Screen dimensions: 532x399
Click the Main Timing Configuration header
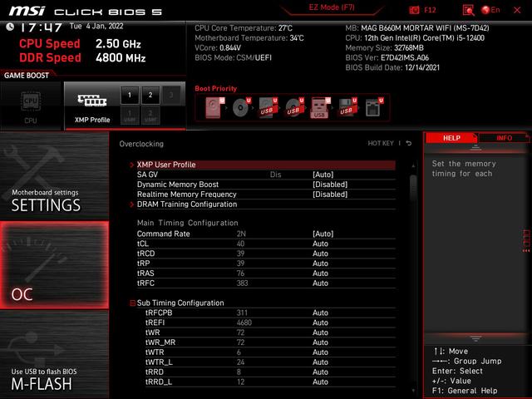click(187, 223)
